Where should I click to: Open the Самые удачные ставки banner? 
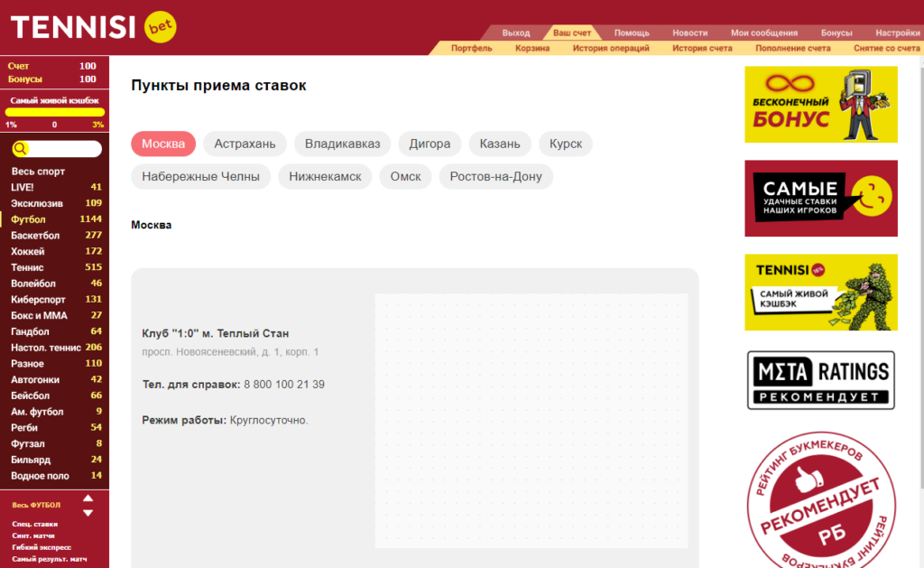(x=821, y=198)
